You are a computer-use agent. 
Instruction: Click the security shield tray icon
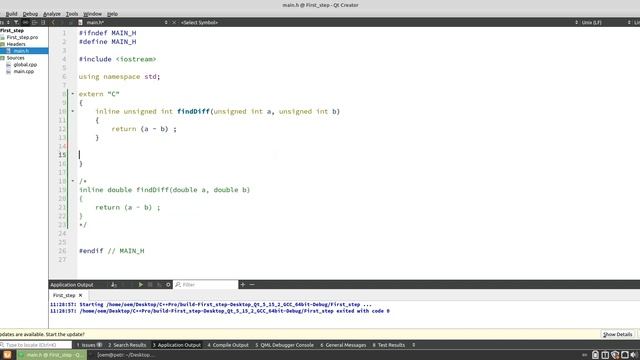(x=615, y=355)
